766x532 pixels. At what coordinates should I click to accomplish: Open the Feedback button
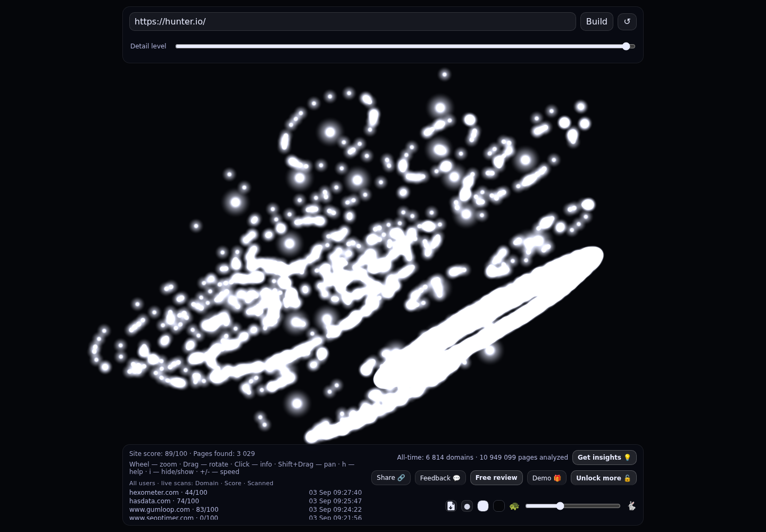[440, 478]
